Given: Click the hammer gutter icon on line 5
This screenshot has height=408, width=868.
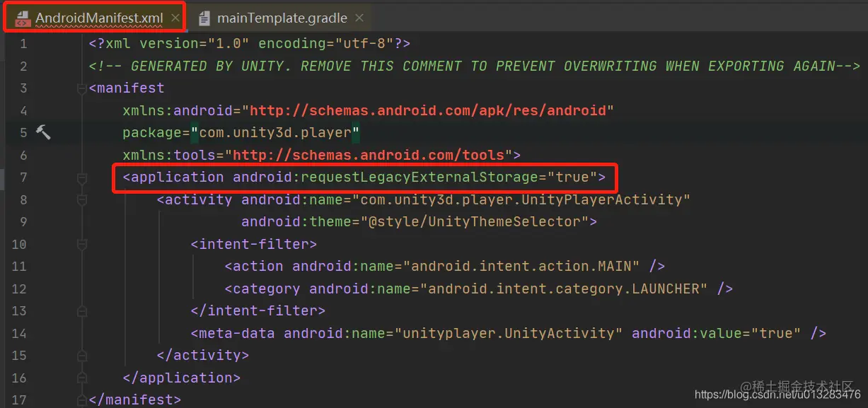Looking at the screenshot, I should [43, 132].
